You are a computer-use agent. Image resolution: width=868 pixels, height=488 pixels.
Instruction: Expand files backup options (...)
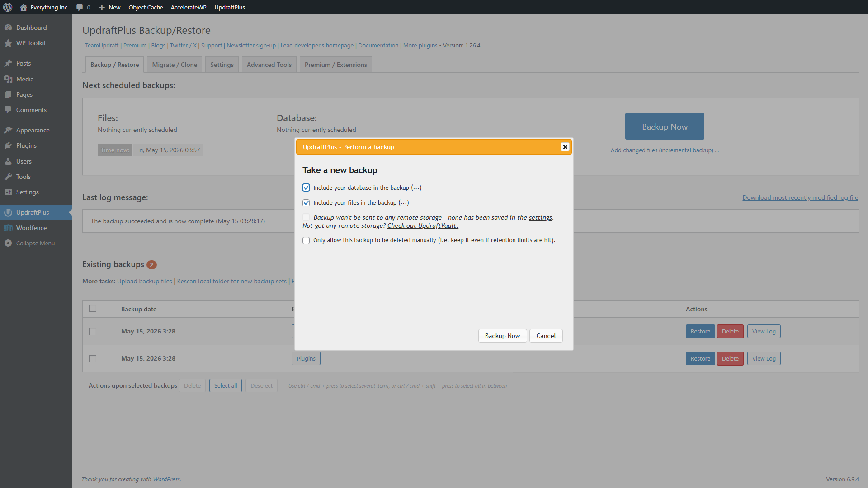pyautogui.click(x=403, y=202)
